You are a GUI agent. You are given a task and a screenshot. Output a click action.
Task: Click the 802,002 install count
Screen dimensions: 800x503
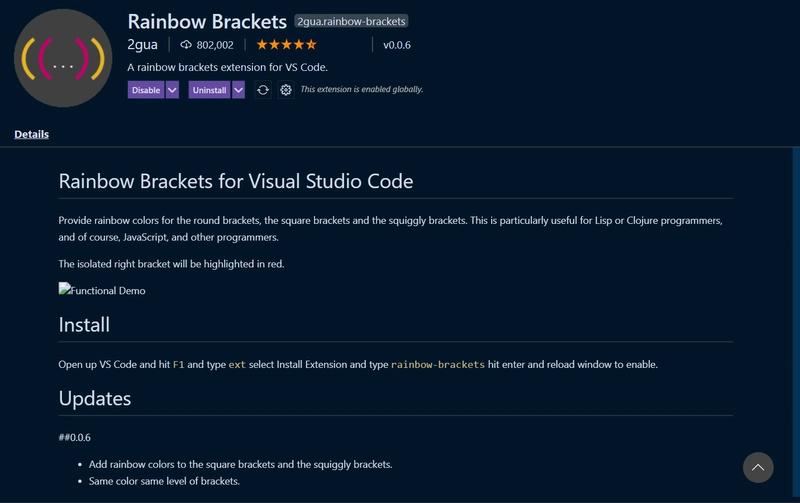coord(215,45)
